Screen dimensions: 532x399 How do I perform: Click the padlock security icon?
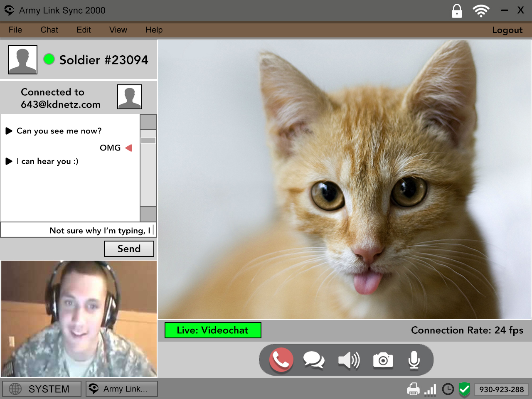[457, 11]
